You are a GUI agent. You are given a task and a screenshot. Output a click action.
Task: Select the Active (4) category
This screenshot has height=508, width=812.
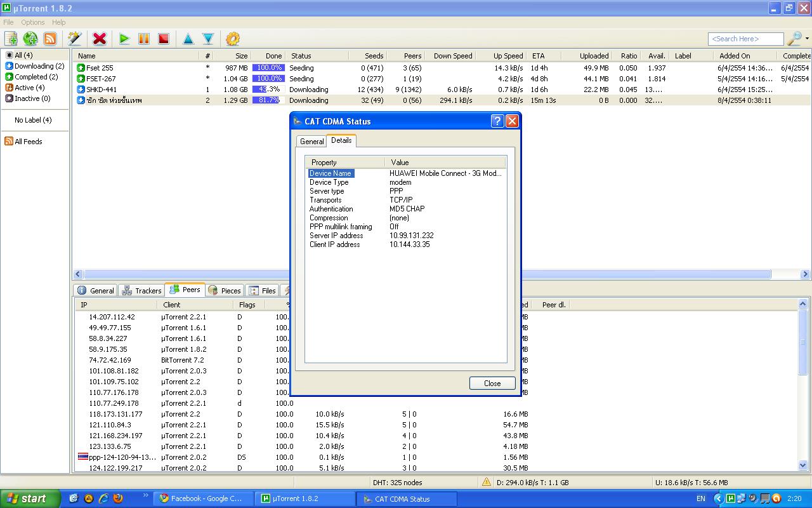[25, 88]
